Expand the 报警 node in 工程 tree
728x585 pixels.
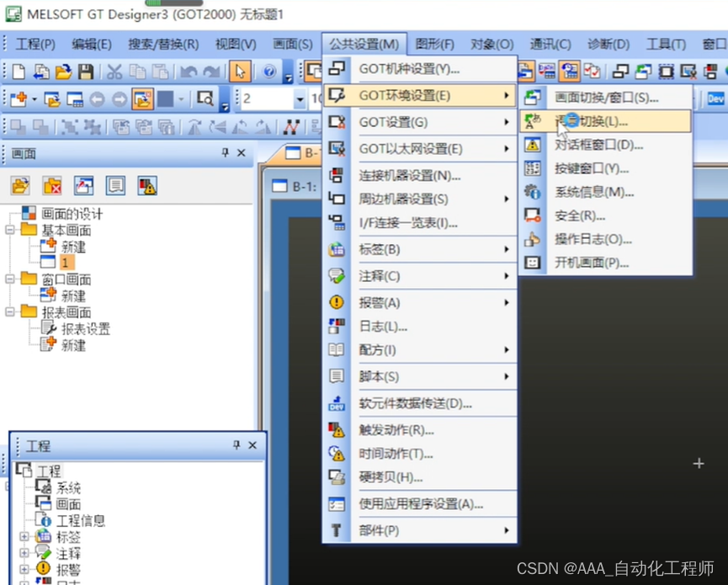point(24,569)
